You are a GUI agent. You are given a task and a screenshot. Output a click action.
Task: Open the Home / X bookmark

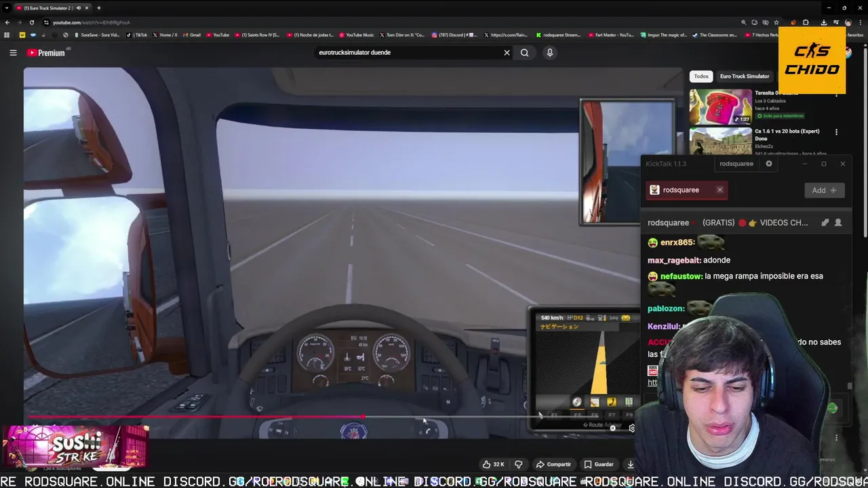165,35
